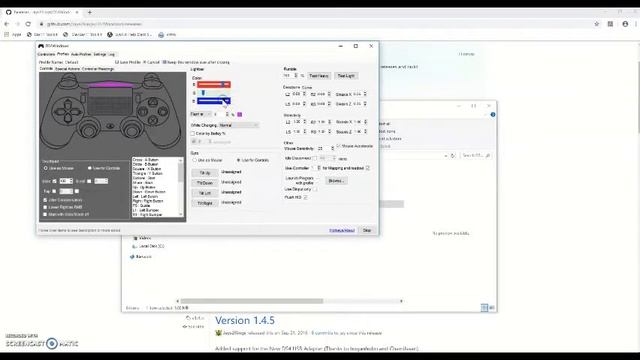Open the Flash at dropdown
The image size is (640, 360).
pyautogui.click(x=201, y=114)
